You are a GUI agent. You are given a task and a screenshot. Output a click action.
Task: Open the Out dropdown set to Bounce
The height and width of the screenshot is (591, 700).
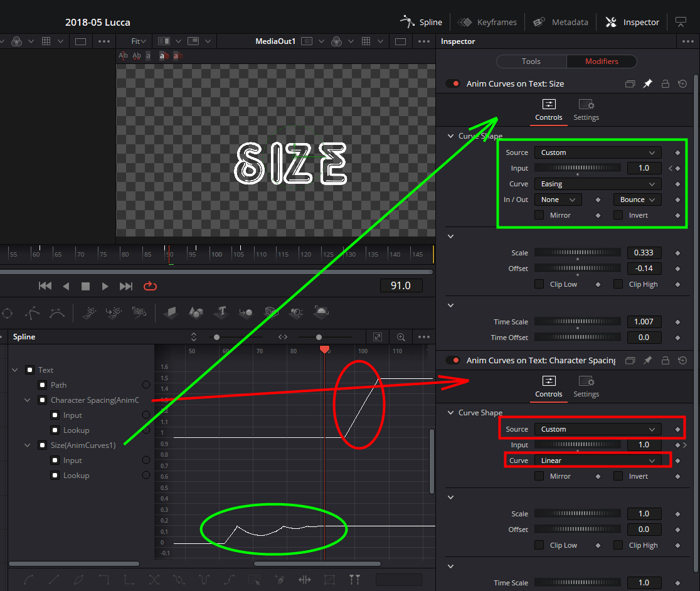pyautogui.click(x=637, y=200)
